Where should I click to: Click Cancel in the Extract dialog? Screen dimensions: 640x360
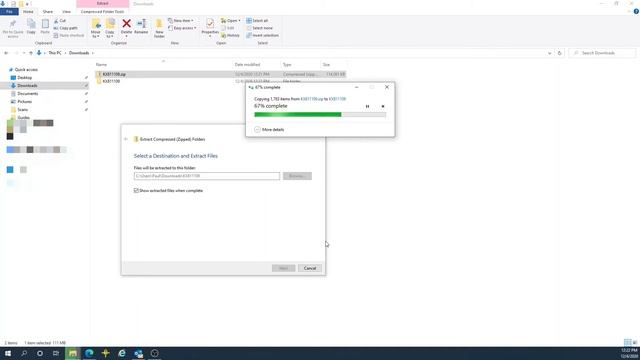click(x=310, y=268)
